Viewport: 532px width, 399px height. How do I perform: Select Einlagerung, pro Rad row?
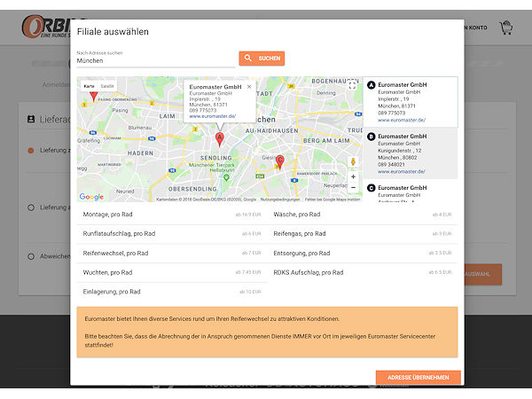tap(172, 292)
